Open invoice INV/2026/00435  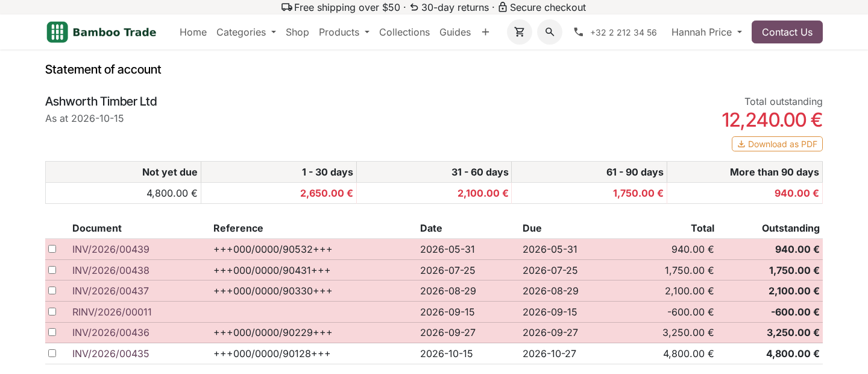pyautogui.click(x=110, y=353)
